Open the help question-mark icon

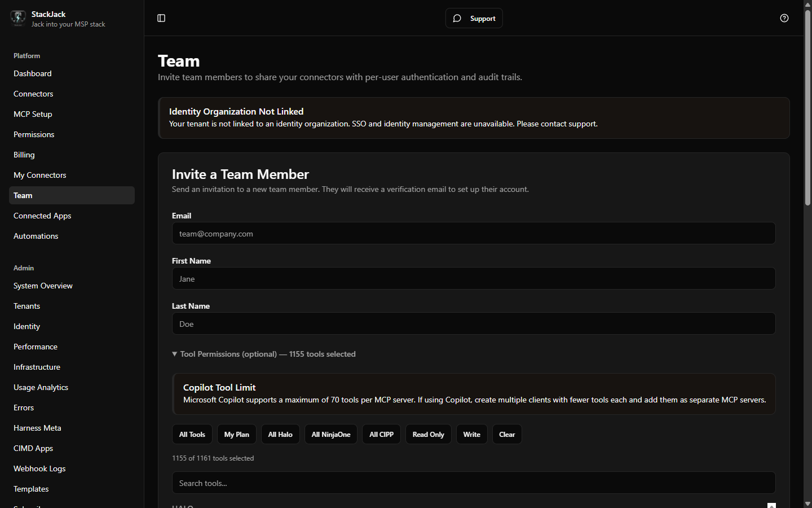[x=784, y=18]
